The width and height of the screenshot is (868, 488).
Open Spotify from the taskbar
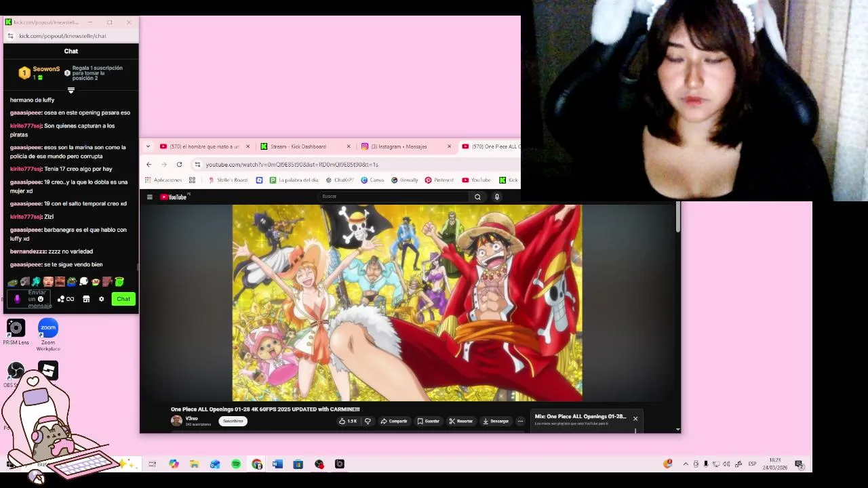(236, 464)
